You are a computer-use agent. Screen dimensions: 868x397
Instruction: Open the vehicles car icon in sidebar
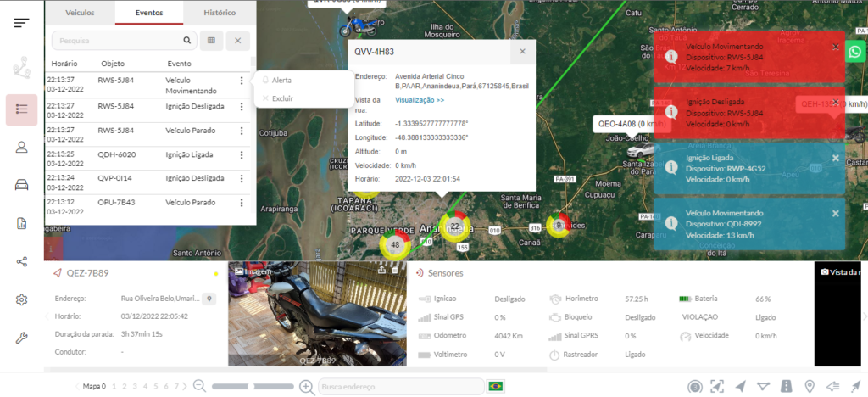coord(21,185)
